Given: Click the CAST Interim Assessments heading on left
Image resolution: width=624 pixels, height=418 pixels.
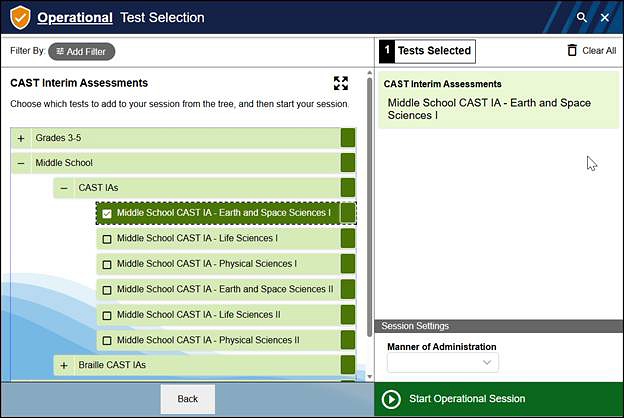Looking at the screenshot, I should pos(79,83).
